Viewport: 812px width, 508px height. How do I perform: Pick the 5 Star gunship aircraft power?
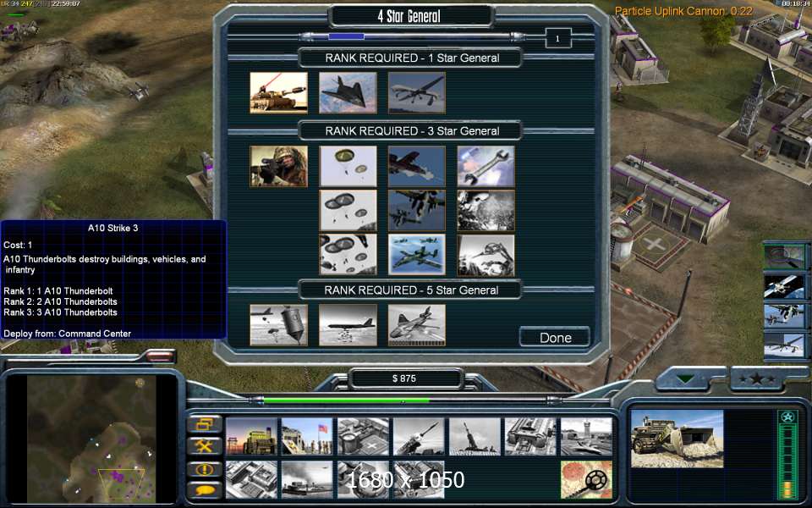click(417, 325)
